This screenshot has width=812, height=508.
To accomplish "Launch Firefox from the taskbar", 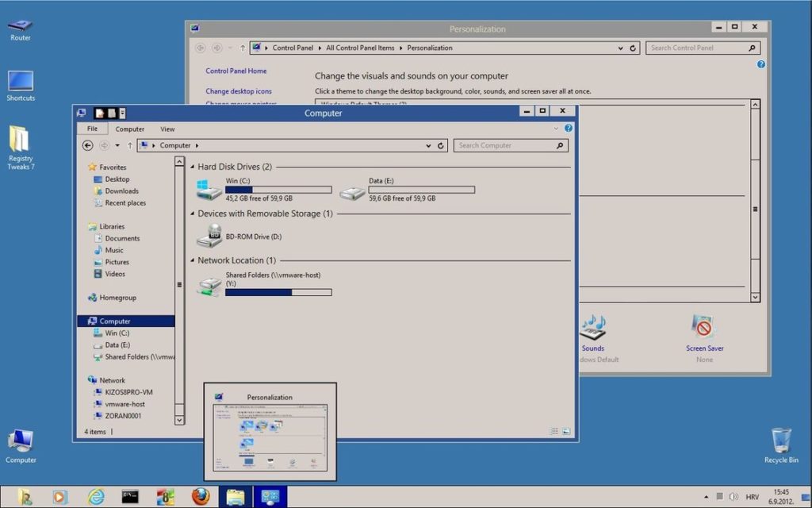I will point(201,496).
